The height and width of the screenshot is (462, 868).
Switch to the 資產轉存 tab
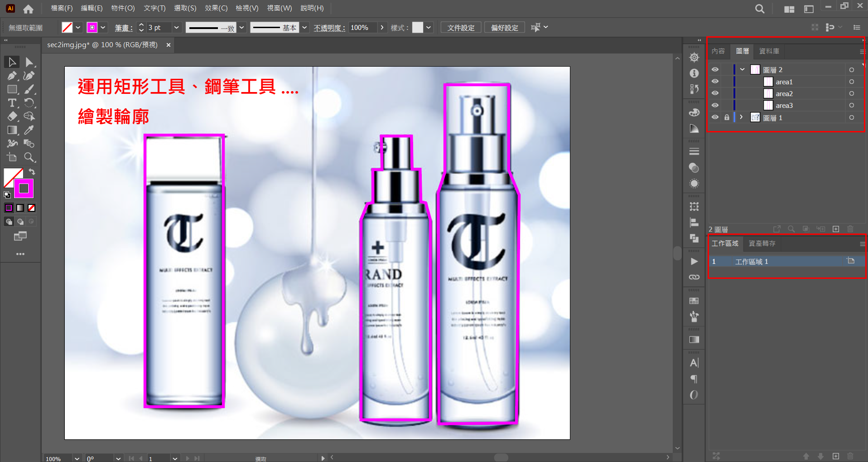click(762, 243)
